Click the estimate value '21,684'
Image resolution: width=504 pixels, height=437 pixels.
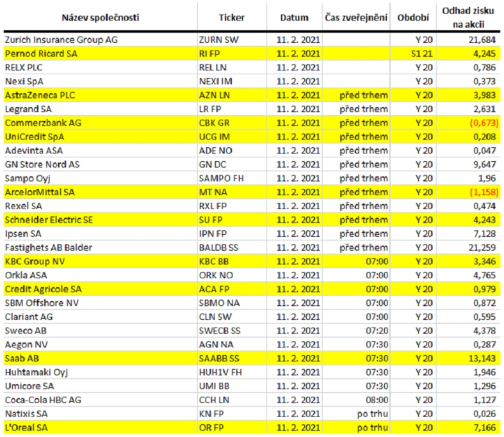coord(482,40)
